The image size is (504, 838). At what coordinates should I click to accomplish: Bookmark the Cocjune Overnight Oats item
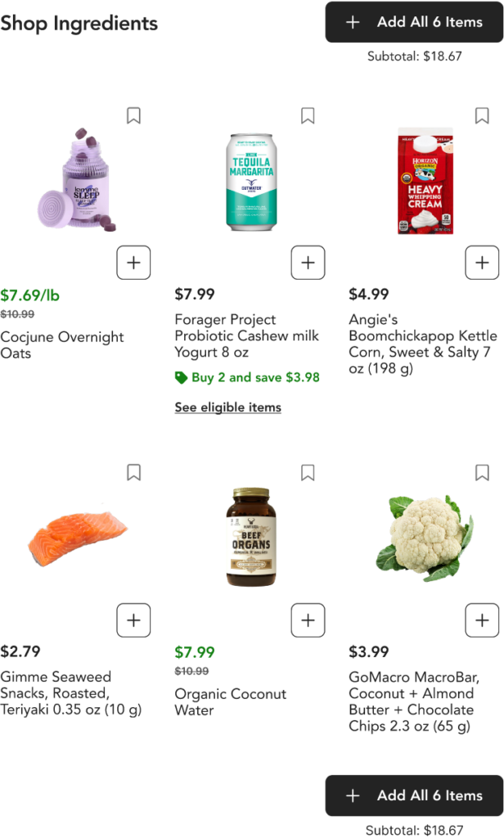point(133,115)
